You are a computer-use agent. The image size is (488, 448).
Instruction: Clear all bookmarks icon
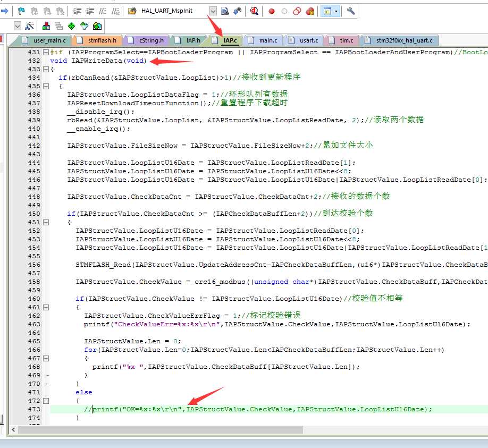click(x=60, y=11)
